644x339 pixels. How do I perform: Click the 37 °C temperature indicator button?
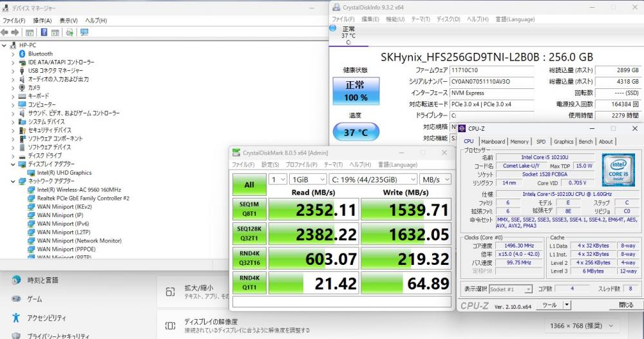(355, 132)
